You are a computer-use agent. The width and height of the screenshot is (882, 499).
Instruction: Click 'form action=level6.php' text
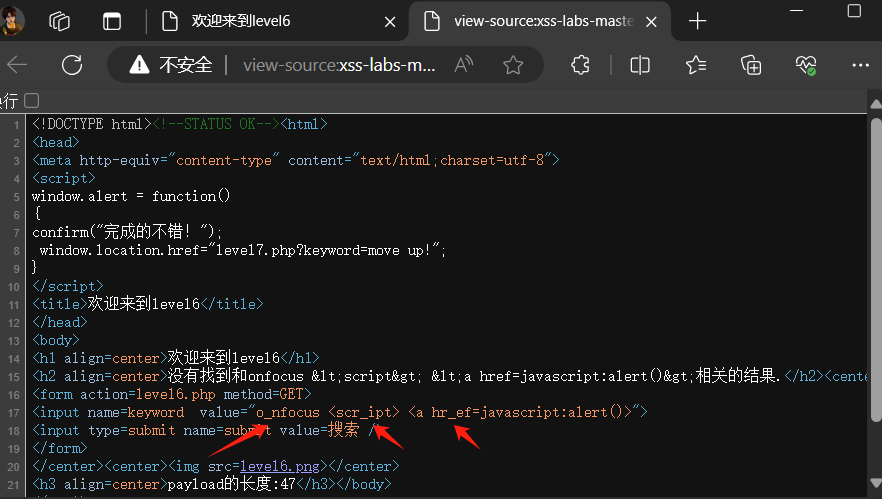pyautogui.click(x=128, y=394)
